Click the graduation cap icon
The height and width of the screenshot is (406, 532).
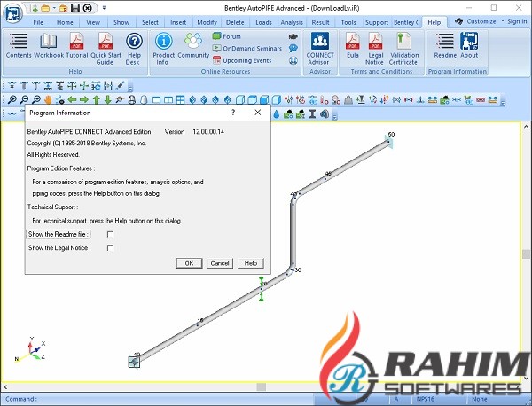pyautogui.click(x=293, y=36)
